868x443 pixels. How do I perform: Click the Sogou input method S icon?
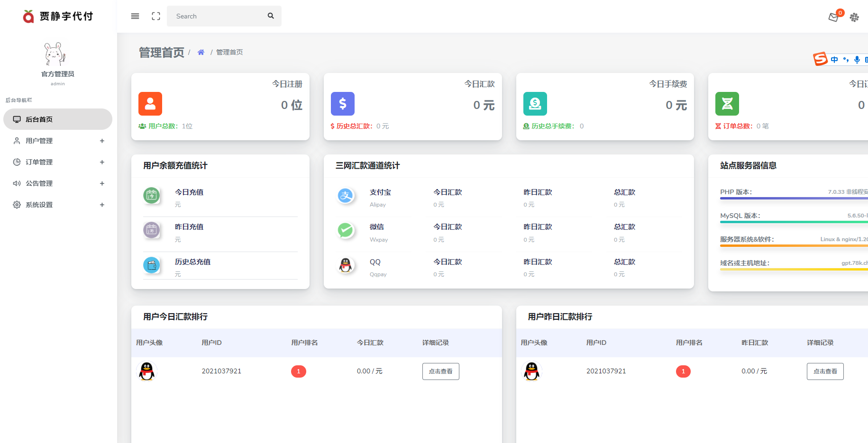[x=820, y=59]
